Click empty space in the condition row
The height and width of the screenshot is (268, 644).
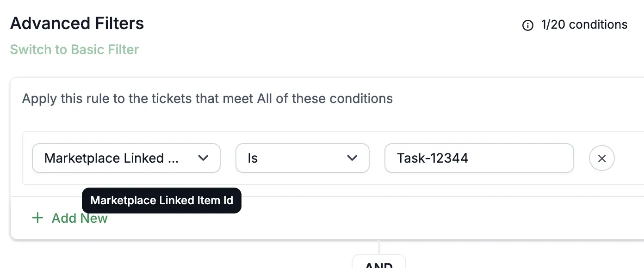[629, 158]
